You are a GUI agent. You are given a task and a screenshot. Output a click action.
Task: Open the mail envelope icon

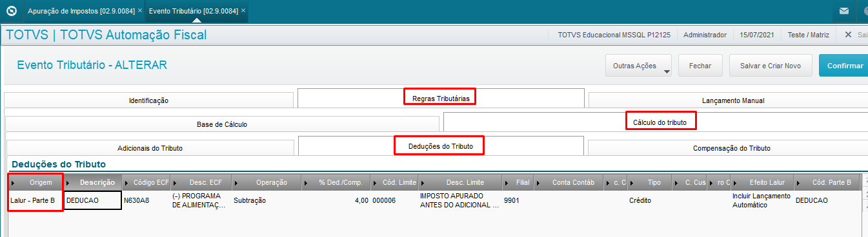click(843, 11)
